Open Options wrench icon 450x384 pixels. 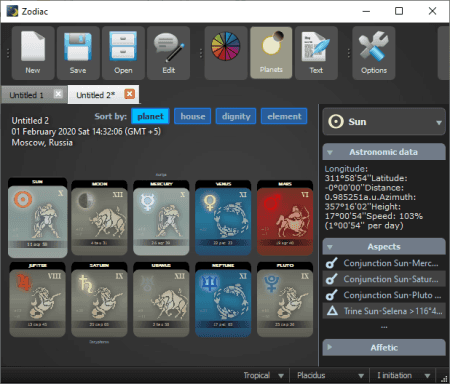tap(374, 53)
